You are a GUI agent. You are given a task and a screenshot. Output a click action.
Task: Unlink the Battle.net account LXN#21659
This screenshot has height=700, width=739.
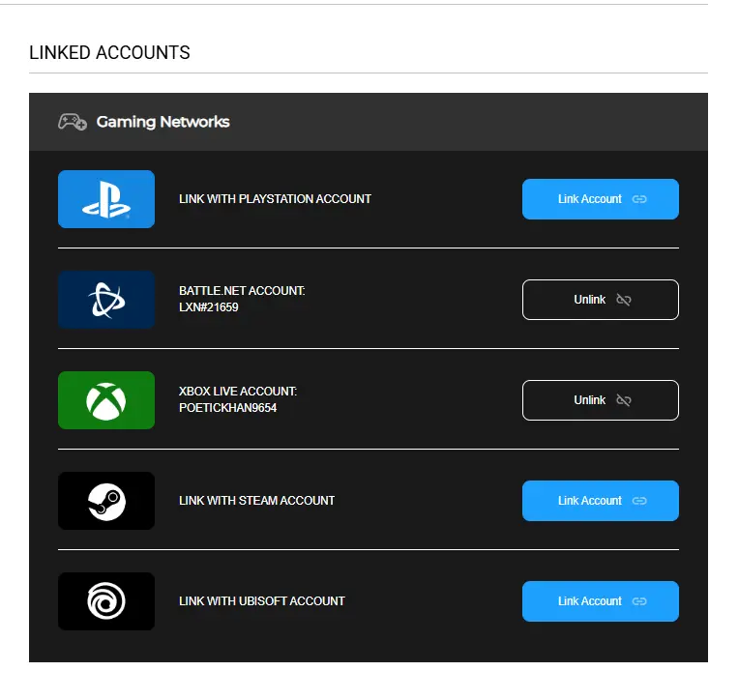pyautogui.click(x=601, y=300)
